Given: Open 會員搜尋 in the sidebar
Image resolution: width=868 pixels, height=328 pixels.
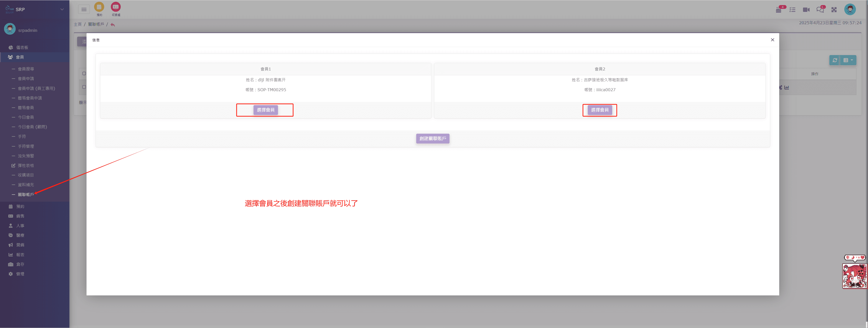Looking at the screenshot, I should click(26, 69).
